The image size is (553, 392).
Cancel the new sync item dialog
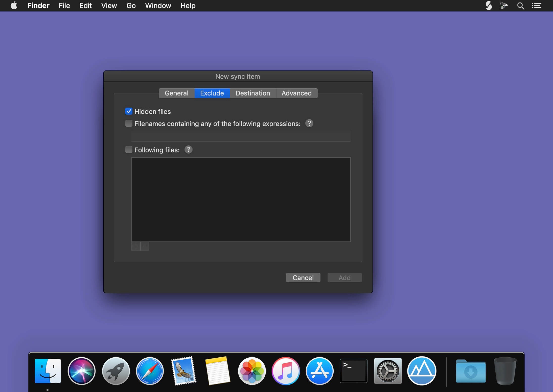tap(303, 277)
